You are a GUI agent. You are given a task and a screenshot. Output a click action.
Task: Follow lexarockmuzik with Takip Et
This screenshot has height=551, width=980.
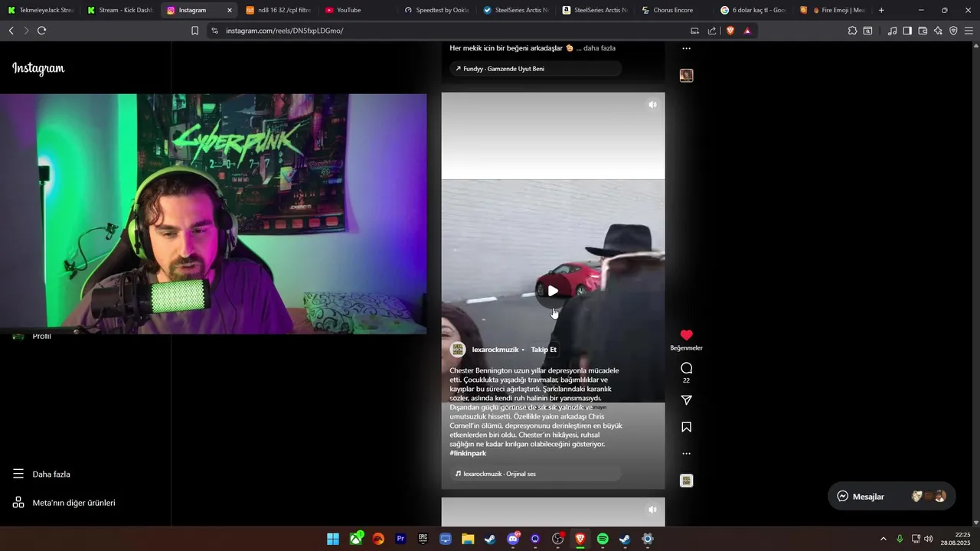click(x=544, y=350)
